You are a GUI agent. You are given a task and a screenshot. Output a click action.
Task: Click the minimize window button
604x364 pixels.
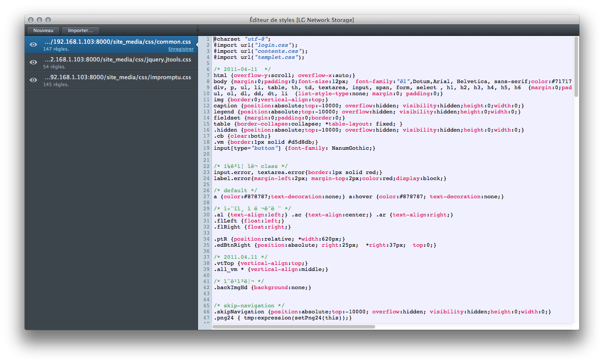click(x=39, y=20)
